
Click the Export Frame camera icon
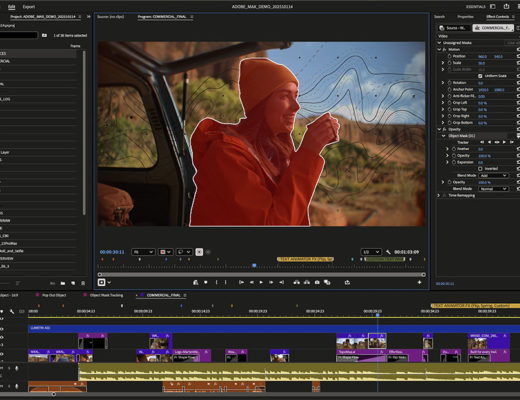click(317, 282)
